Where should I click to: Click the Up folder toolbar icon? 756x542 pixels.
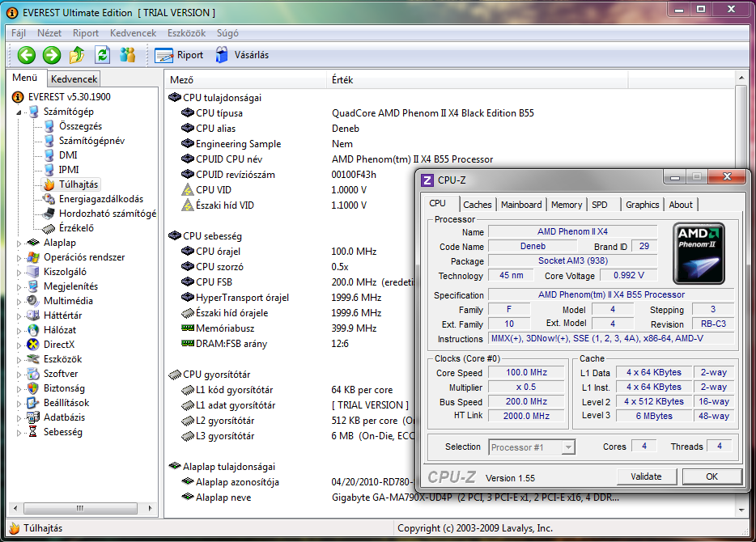coord(77,55)
